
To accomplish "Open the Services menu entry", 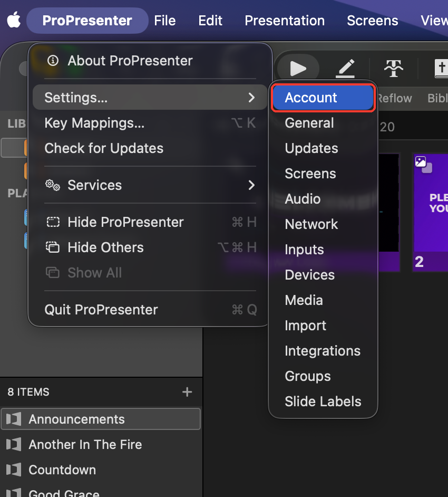I will [x=150, y=185].
